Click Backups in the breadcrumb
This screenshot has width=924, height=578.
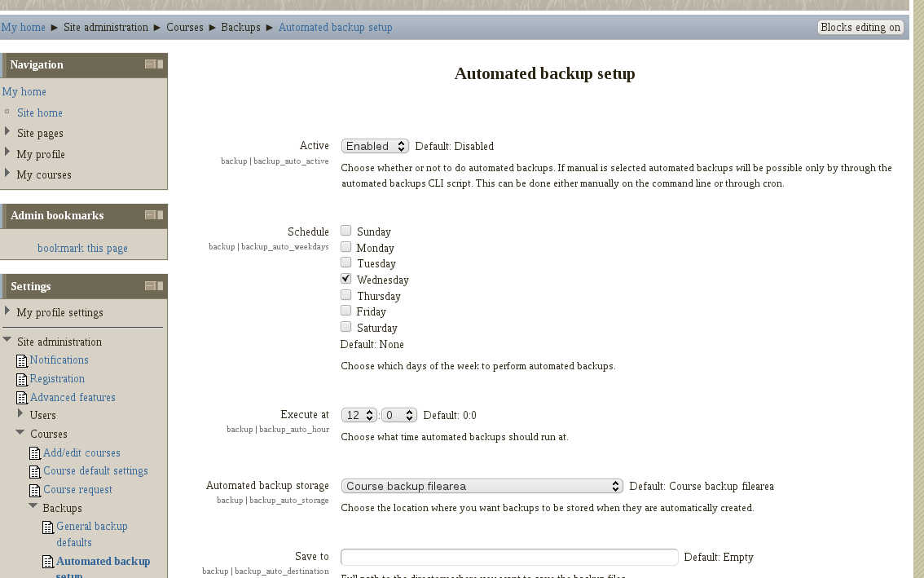[240, 27]
